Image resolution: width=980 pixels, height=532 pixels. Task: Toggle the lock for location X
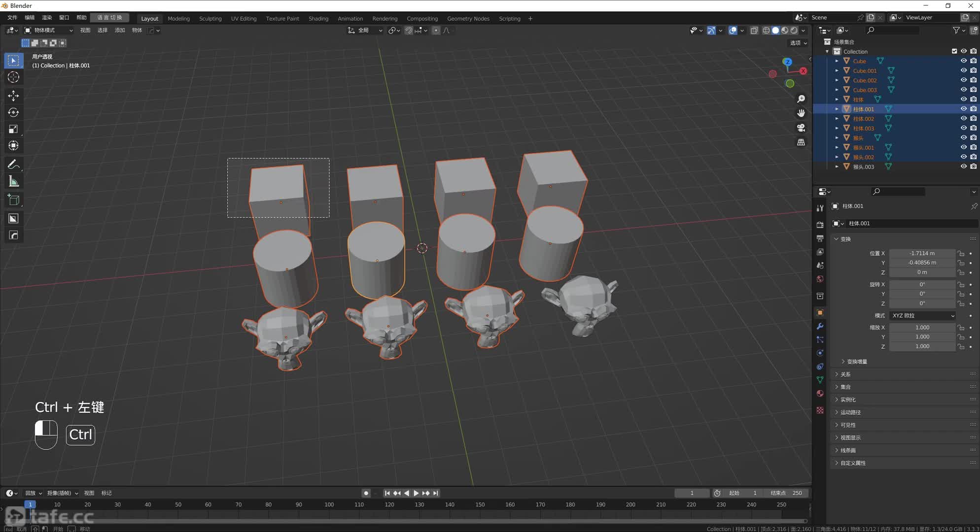pos(961,253)
